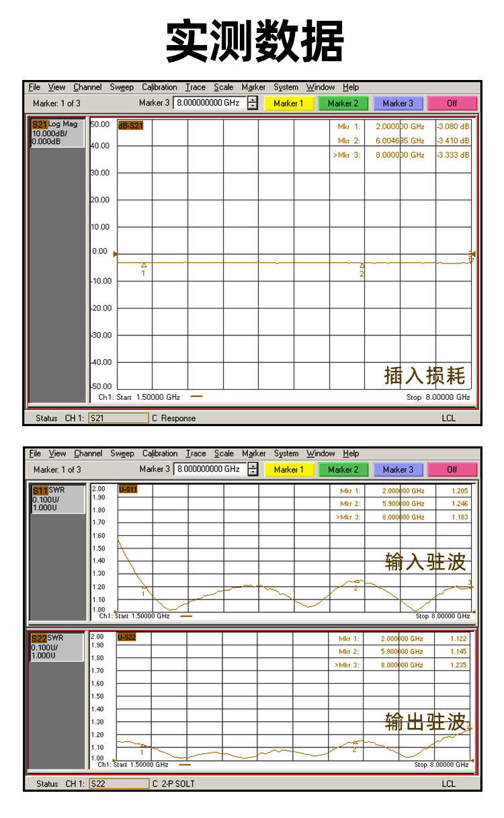The width and height of the screenshot is (504, 818).
Task: Click 'Marker: 1 of 3' label in S21 window
Action: tap(56, 104)
